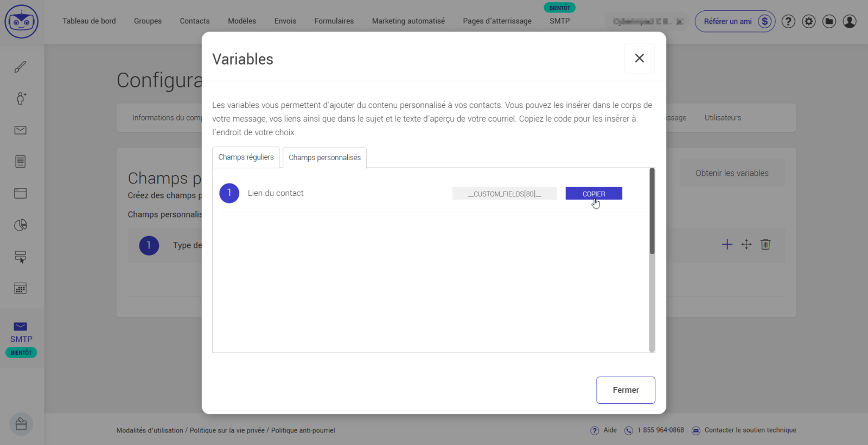The width and height of the screenshot is (868, 445).
Task: Open the document templates icon in sidebar
Action: (21, 162)
